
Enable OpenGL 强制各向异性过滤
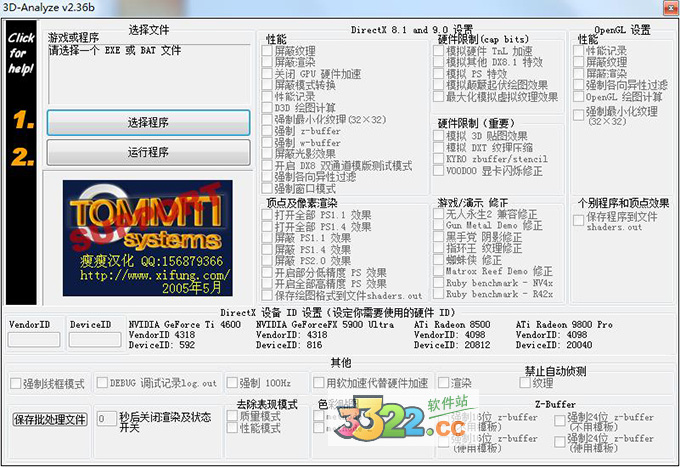pyautogui.click(x=578, y=85)
